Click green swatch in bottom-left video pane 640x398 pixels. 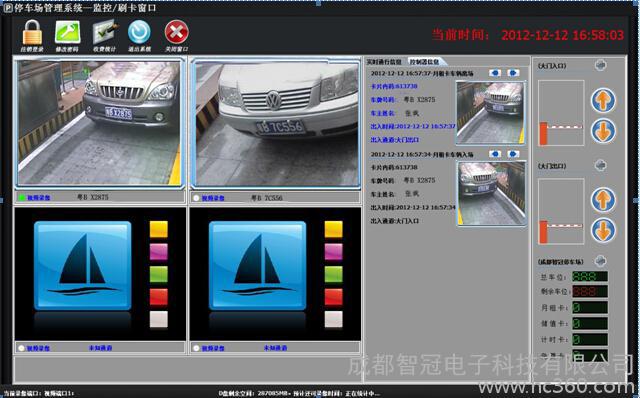pos(159,274)
